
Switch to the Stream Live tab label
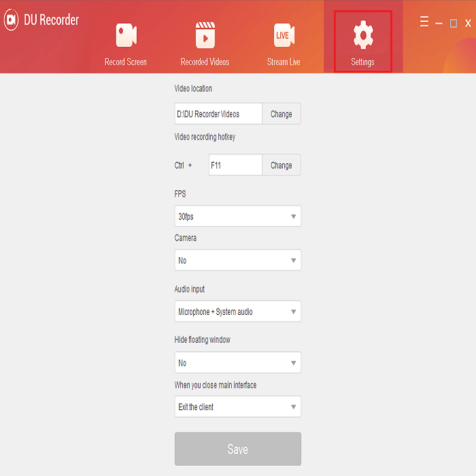[284, 62]
